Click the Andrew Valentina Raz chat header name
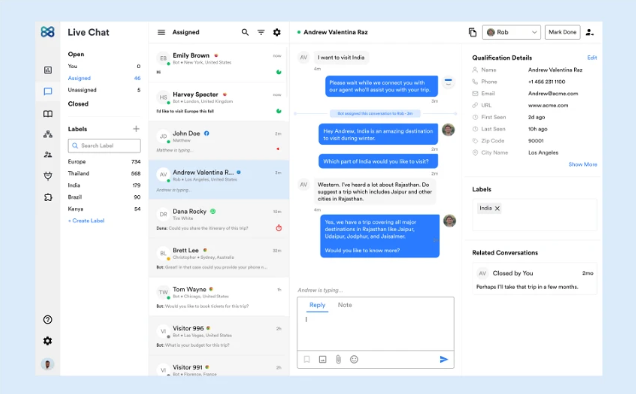This screenshot has height=394, width=636. 335,32
